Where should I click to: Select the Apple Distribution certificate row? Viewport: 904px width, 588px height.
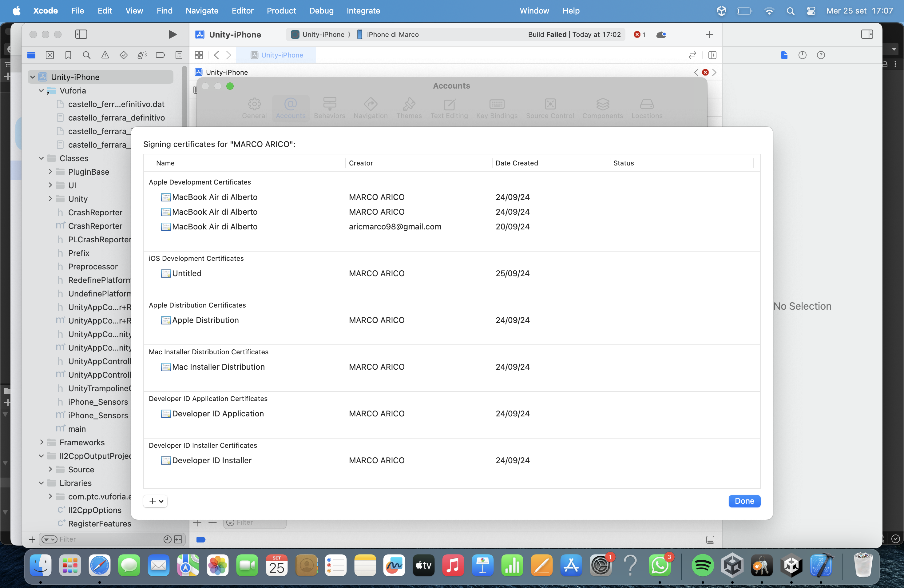(x=452, y=320)
